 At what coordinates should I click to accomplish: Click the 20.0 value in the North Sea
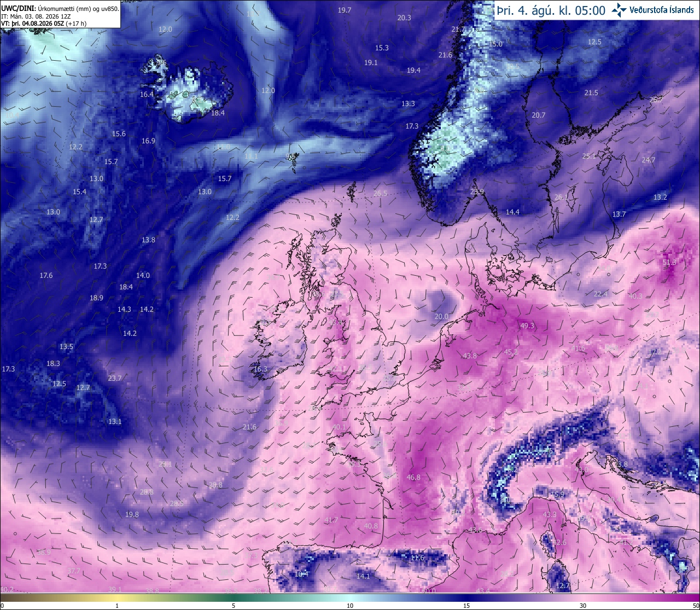click(441, 316)
